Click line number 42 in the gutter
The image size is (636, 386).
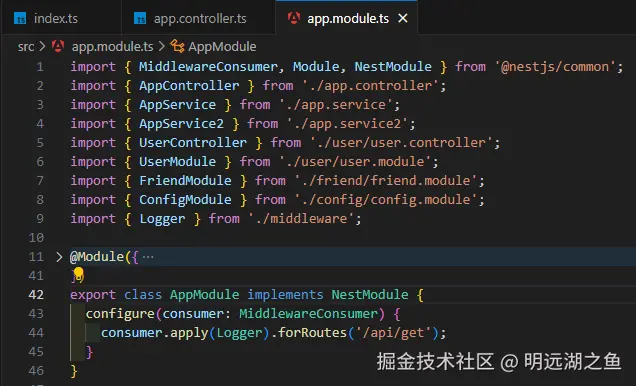point(36,294)
